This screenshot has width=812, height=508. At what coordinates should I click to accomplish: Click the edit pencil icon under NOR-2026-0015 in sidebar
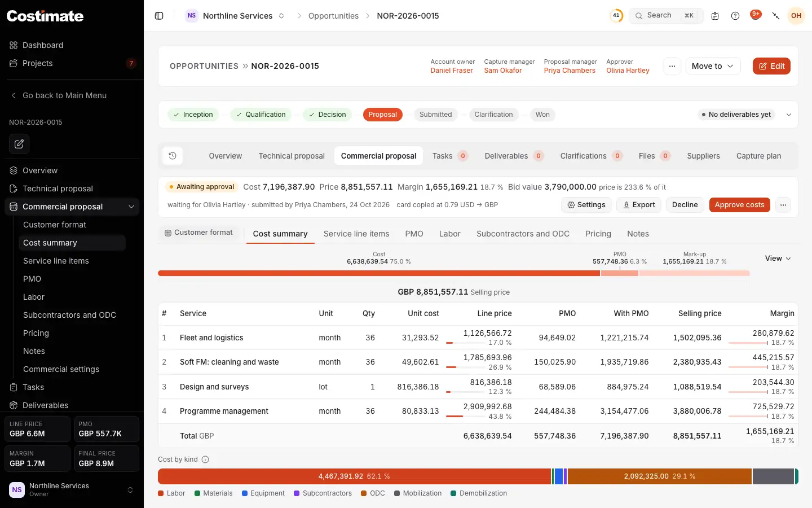19,144
